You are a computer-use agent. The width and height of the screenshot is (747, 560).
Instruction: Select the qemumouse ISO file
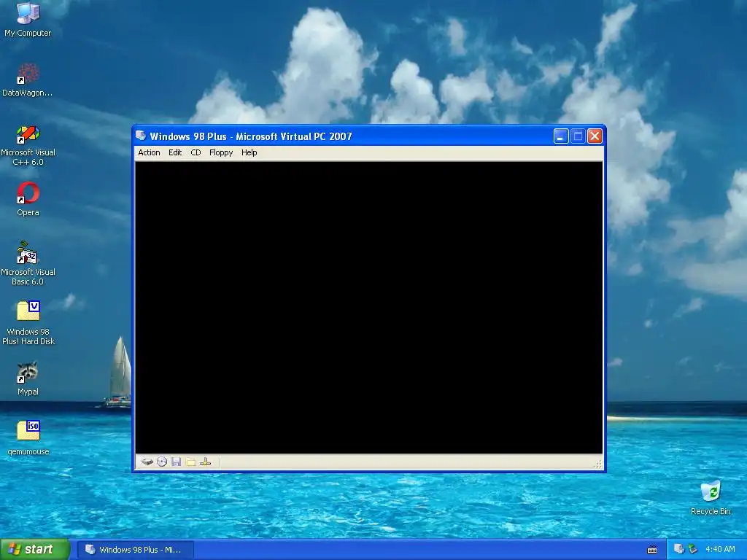28,438
